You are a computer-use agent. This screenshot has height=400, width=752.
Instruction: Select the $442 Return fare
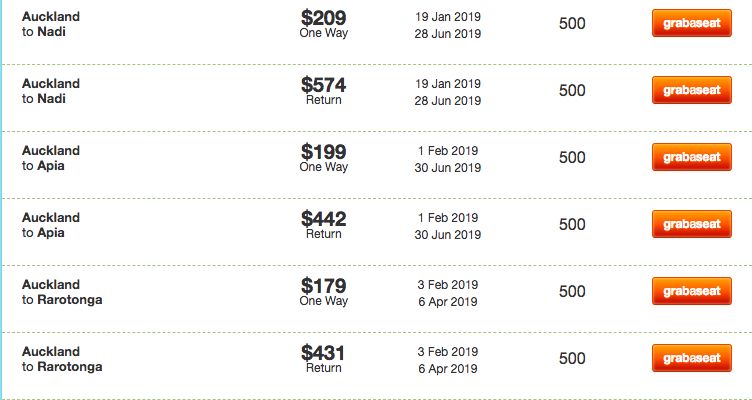324,224
